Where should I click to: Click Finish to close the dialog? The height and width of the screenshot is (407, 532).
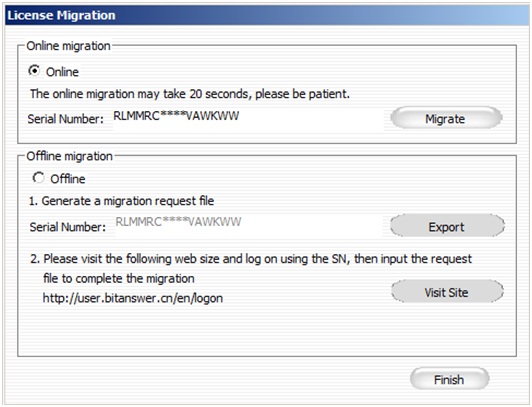pos(449,379)
